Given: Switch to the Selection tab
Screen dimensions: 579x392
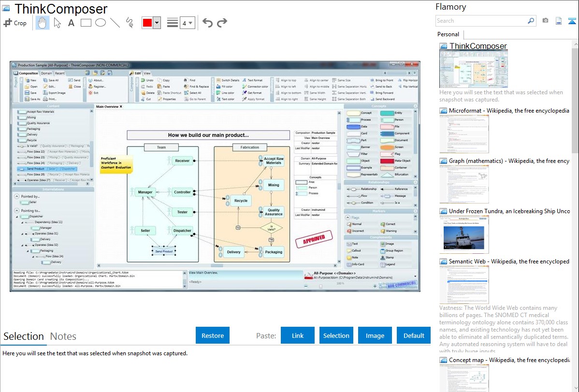Looking at the screenshot, I should pos(24,336).
